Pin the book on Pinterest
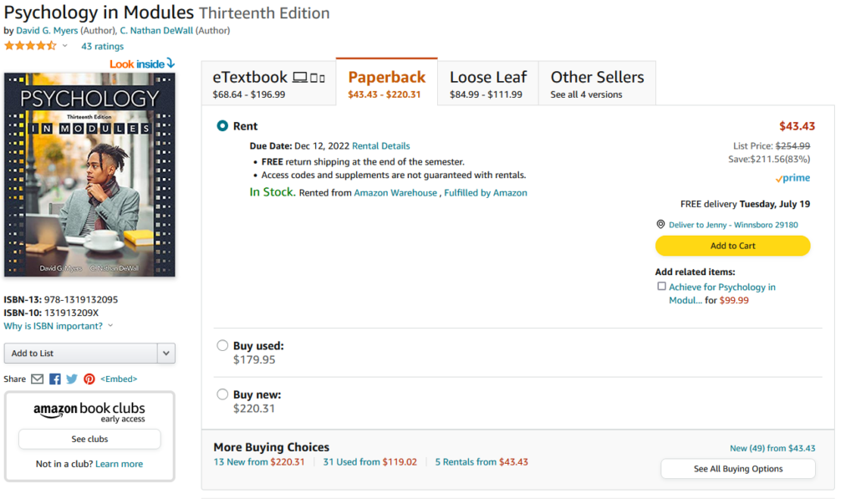The height and width of the screenshot is (504, 856). [89, 379]
